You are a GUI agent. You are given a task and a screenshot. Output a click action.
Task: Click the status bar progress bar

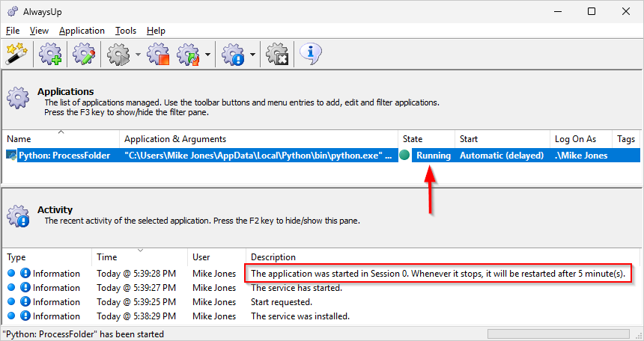[558, 334]
